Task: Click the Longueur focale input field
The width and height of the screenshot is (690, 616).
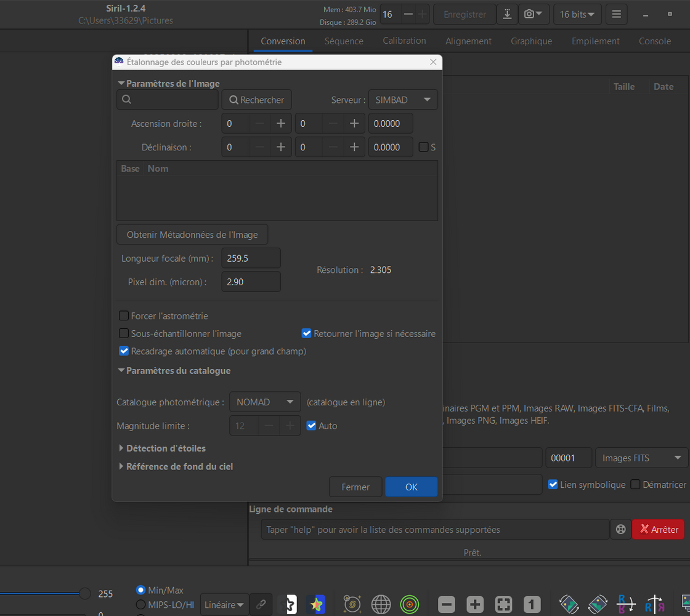Action: click(251, 258)
